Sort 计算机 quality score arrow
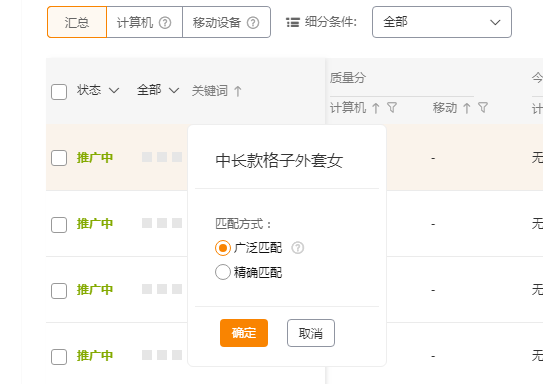This screenshot has height=384, width=543. tap(376, 108)
